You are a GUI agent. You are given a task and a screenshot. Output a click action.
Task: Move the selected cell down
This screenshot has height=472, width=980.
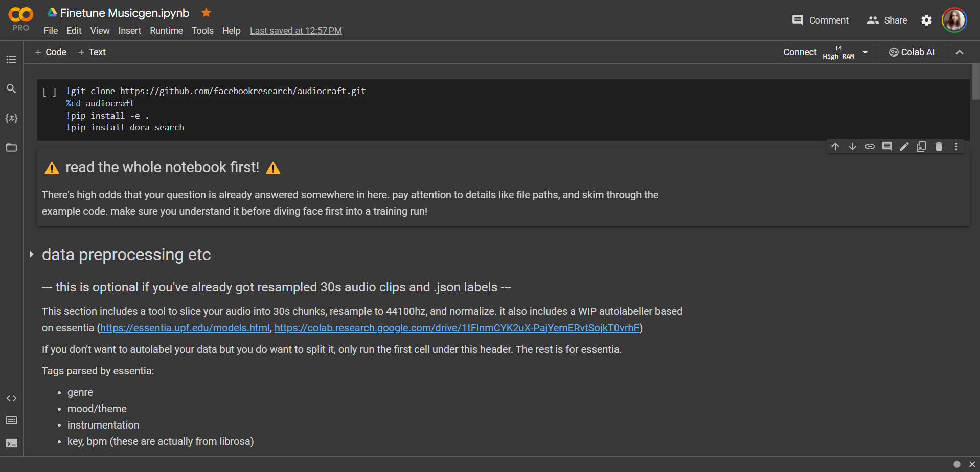[x=852, y=147]
